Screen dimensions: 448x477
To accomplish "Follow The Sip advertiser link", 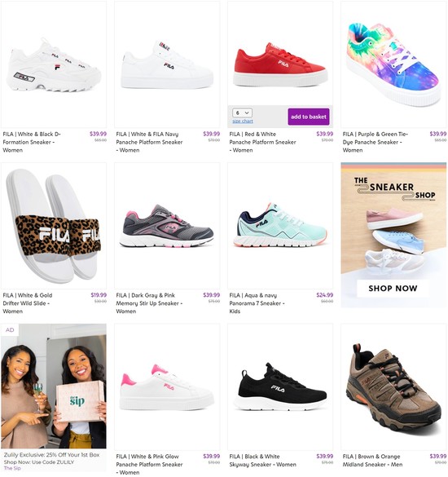I will (x=12, y=468).
